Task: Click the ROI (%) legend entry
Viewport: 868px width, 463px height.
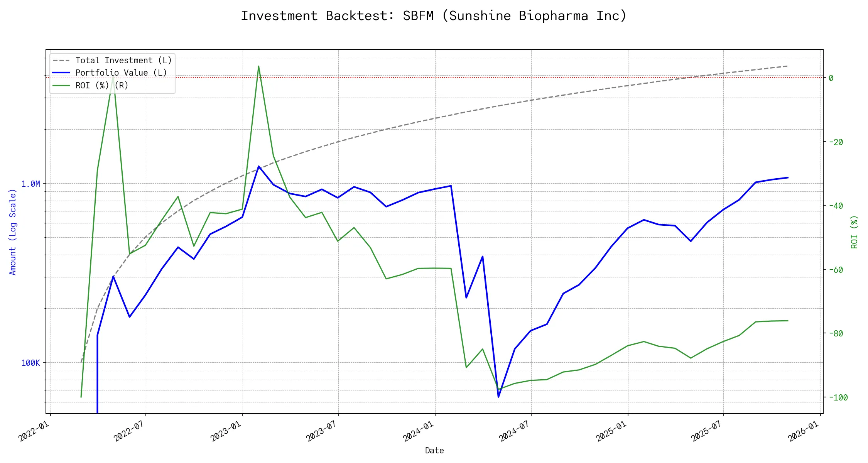Action: [x=102, y=85]
